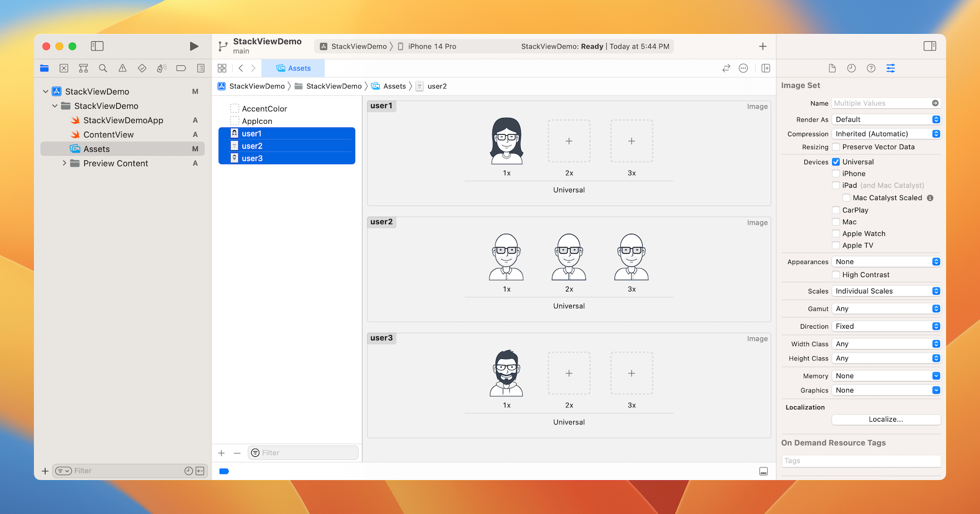Open the Issue navigator
Image resolution: width=980 pixels, height=514 pixels.
point(122,68)
